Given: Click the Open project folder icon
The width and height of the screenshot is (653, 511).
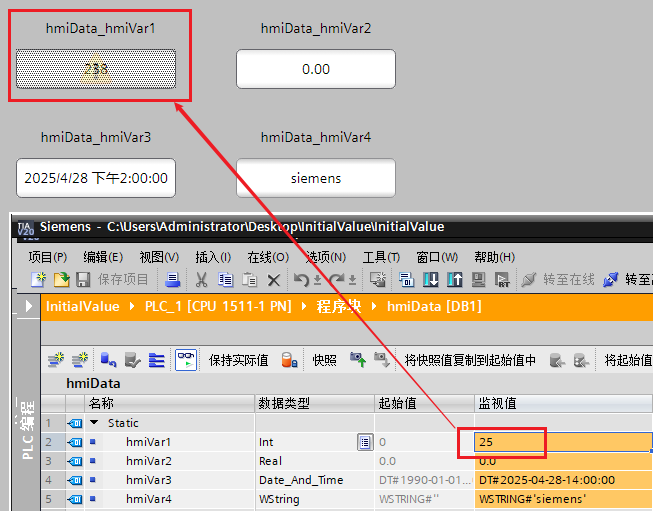Looking at the screenshot, I should click(x=61, y=280).
